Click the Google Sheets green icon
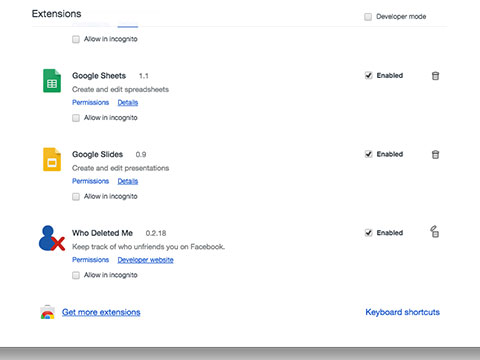This screenshot has width=480, height=360. point(52,81)
